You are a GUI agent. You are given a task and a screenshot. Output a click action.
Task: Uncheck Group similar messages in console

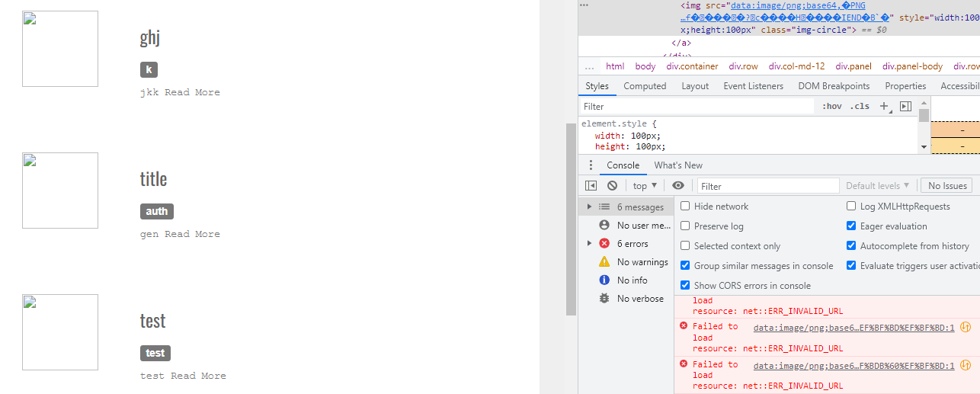(685, 266)
